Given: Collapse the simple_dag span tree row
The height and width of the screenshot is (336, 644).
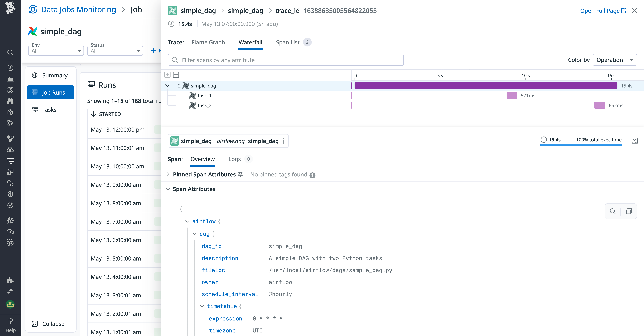Looking at the screenshot, I should click(168, 86).
